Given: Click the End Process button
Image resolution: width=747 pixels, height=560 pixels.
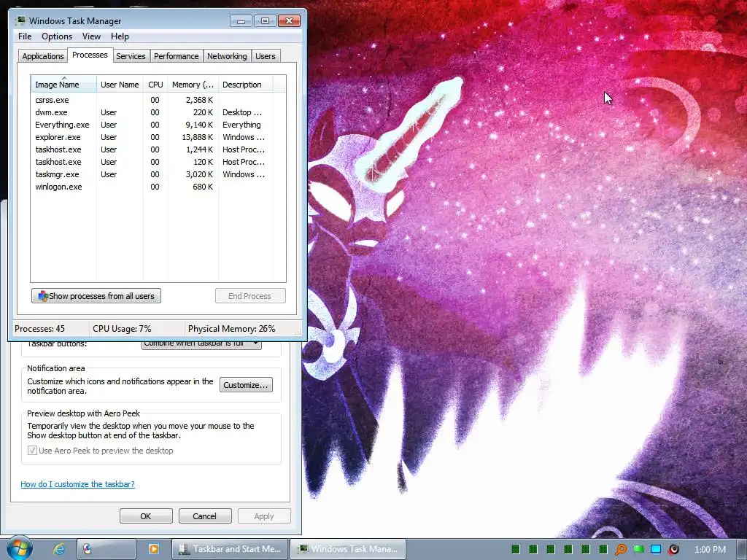Looking at the screenshot, I should coord(250,296).
